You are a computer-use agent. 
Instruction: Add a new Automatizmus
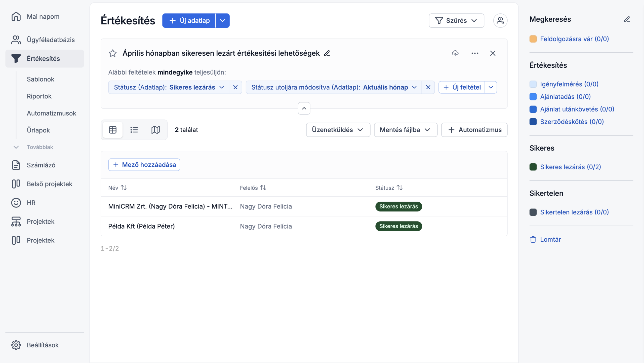pos(474,130)
